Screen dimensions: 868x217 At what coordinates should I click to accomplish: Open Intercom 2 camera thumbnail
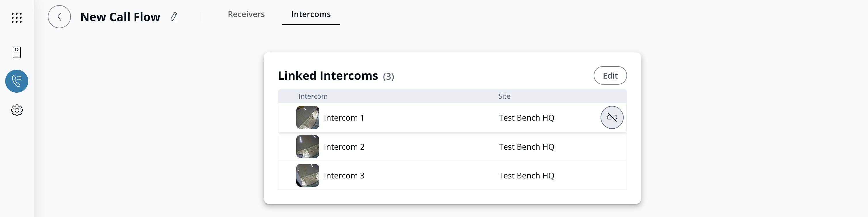(307, 146)
